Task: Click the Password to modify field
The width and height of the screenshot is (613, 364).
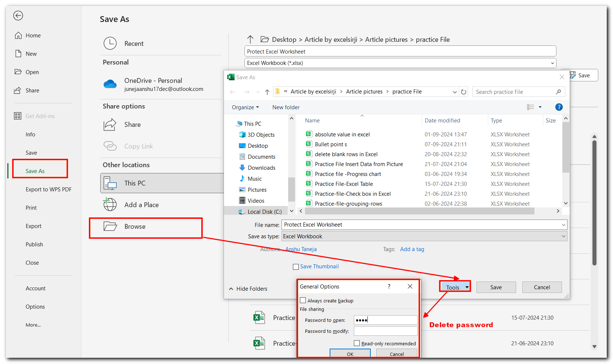Action: [x=385, y=331]
